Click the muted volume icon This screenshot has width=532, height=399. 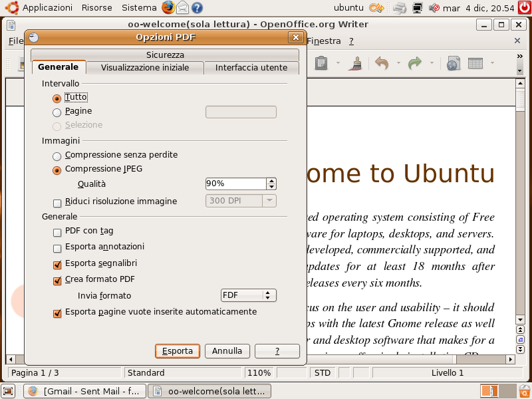tap(434, 8)
